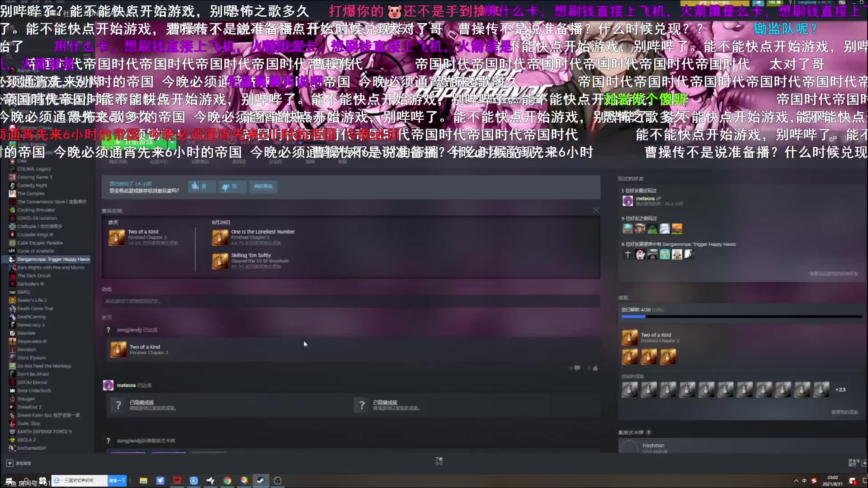Image resolution: width=868 pixels, height=488 pixels.
Task: Open 查看我的成就 achievements link
Action: pos(844,412)
